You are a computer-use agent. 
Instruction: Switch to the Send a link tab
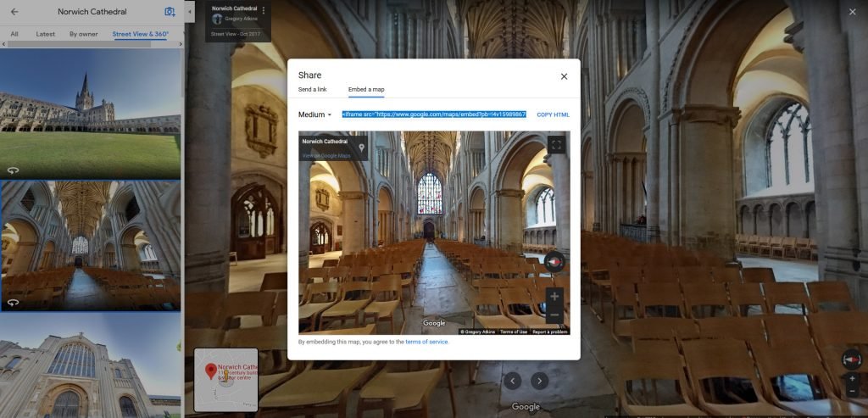click(x=312, y=89)
